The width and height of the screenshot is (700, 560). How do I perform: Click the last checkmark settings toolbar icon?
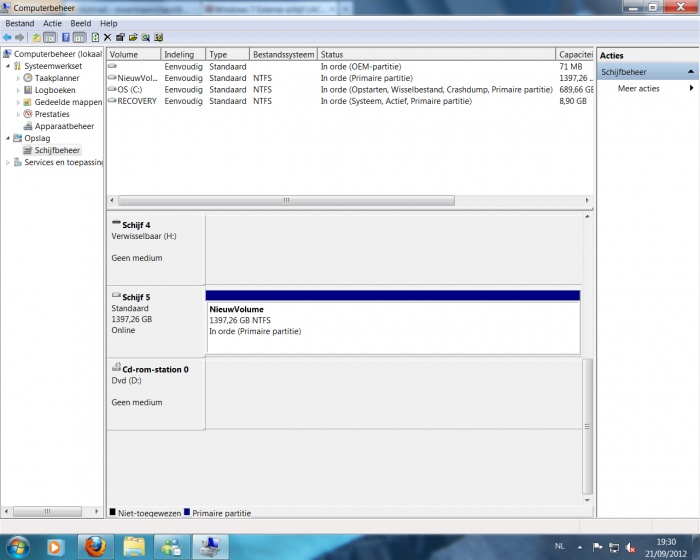[x=158, y=38]
